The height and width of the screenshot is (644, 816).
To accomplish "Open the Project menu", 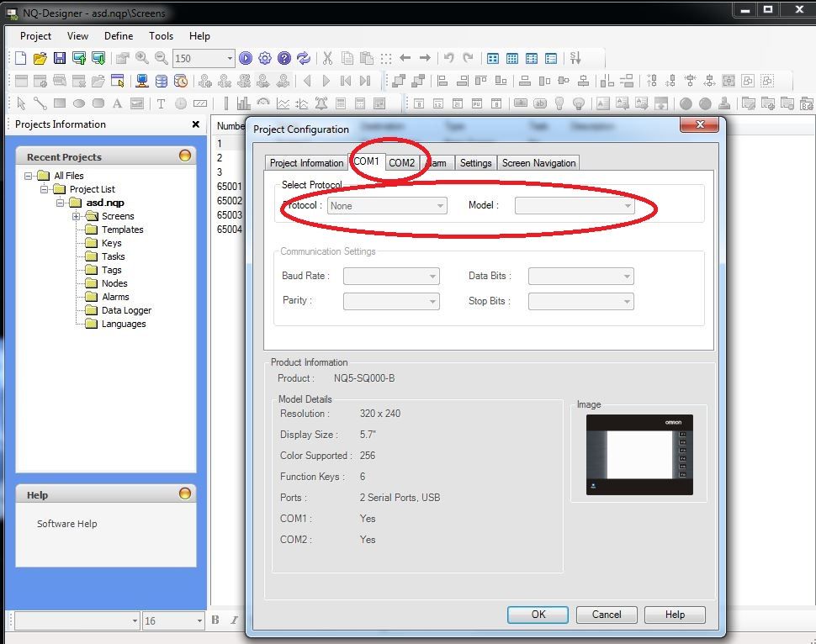I will point(35,36).
